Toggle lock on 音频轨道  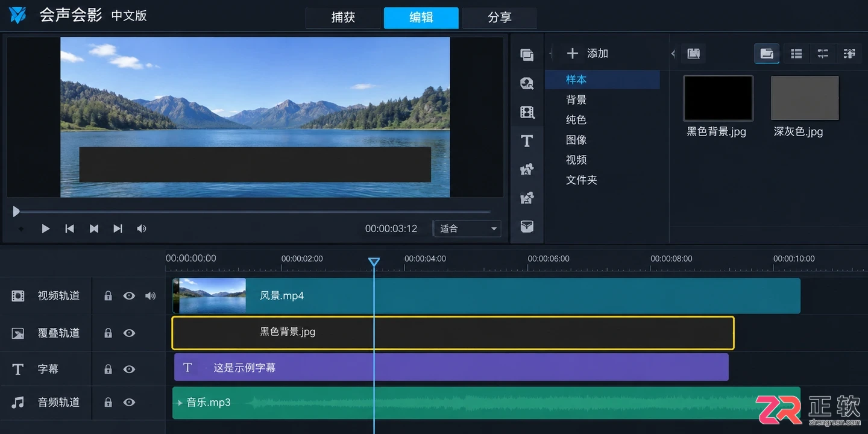108,402
